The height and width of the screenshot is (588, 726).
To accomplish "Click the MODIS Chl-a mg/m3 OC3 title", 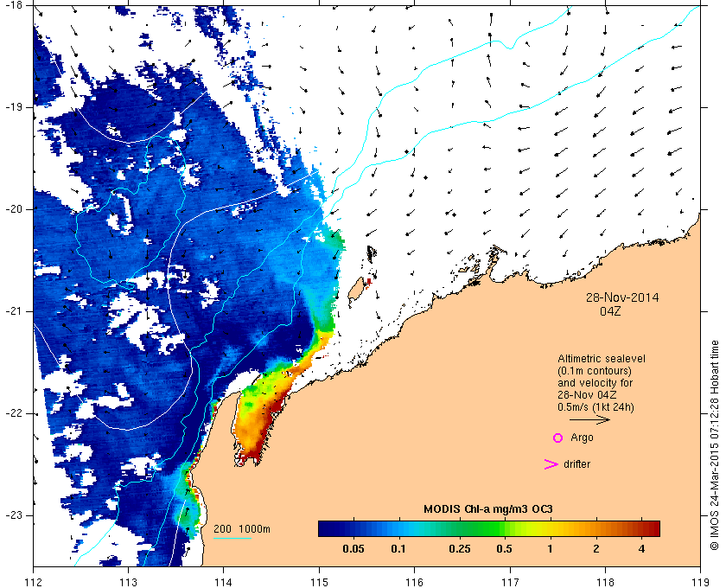I will [488, 509].
